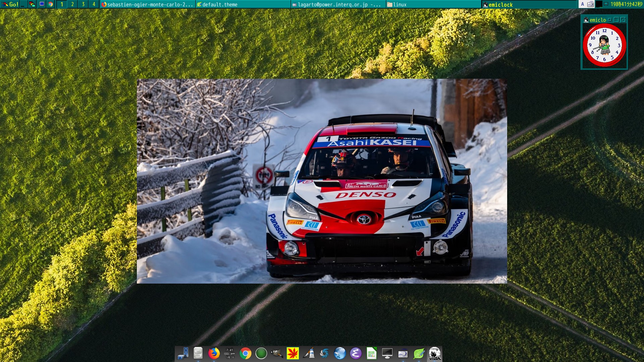
Task: Open LibreOffice Calc from the dock
Action: (372, 354)
